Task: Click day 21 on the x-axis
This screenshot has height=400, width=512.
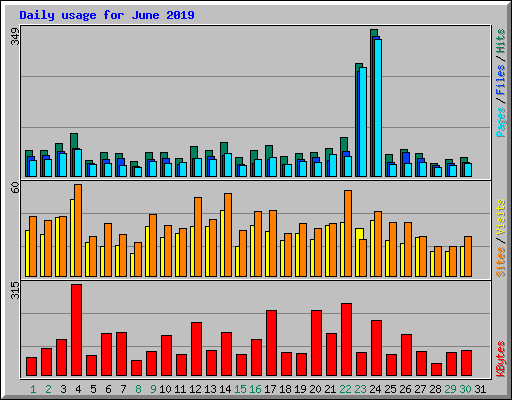Action: click(x=330, y=389)
